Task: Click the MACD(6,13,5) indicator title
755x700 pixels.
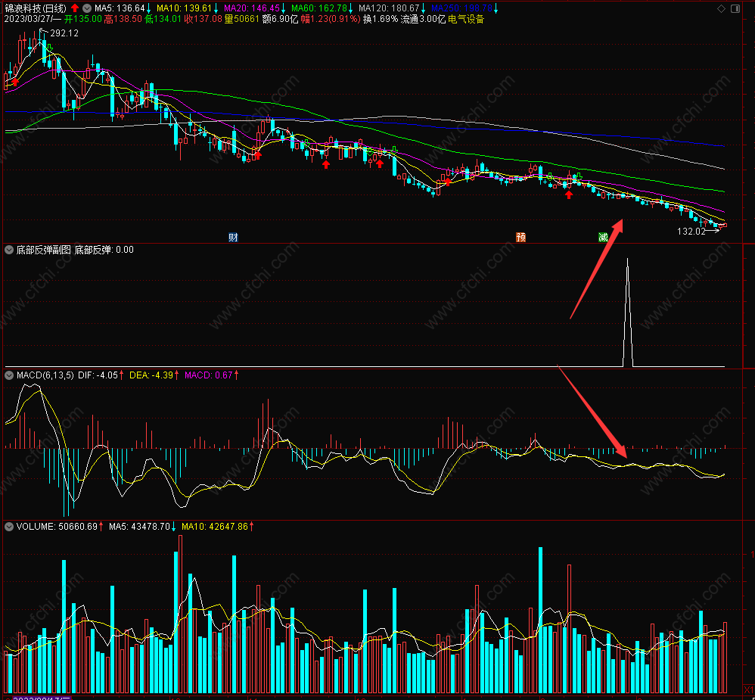Action: tap(45, 375)
